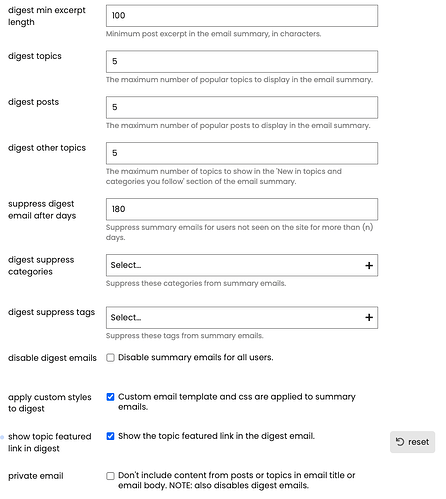Click the 'private email' setting name
This screenshot has height=499, width=446.
click(x=36, y=476)
